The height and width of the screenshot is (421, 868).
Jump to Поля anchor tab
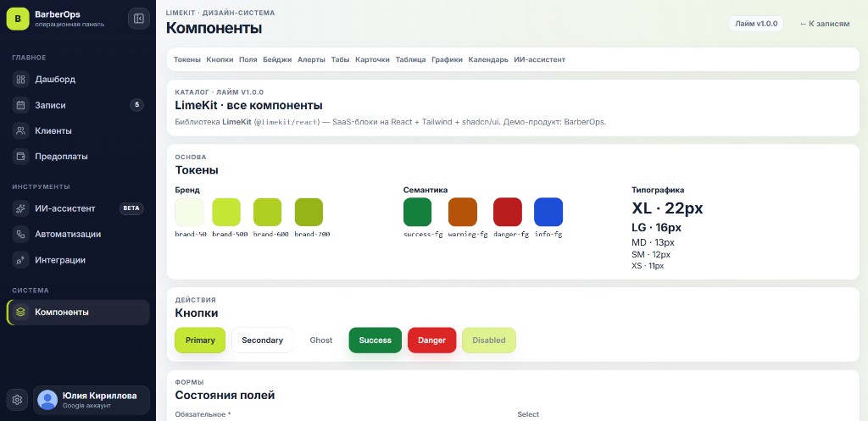[x=248, y=59]
